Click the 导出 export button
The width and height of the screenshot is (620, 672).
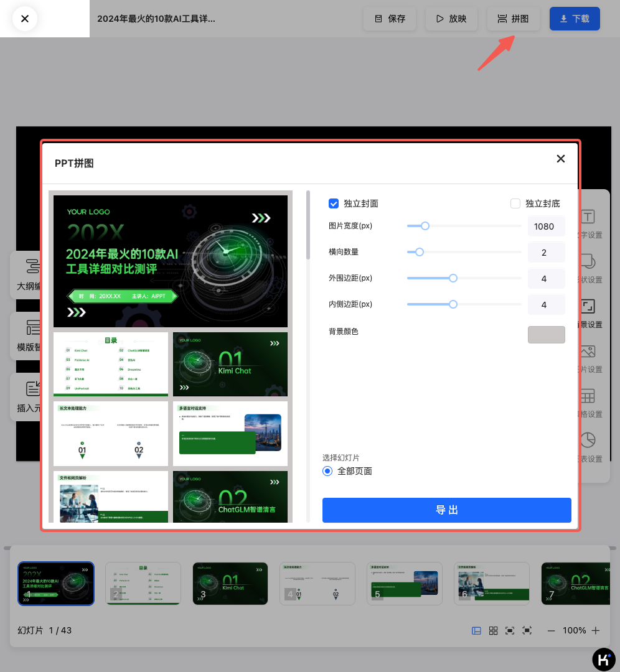click(446, 510)
